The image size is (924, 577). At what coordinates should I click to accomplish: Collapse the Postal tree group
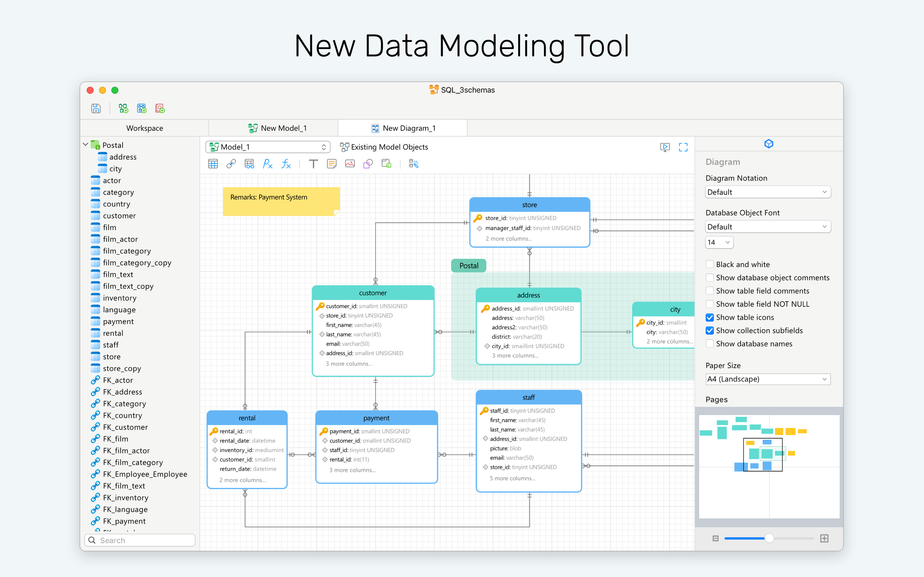[86, 145]
